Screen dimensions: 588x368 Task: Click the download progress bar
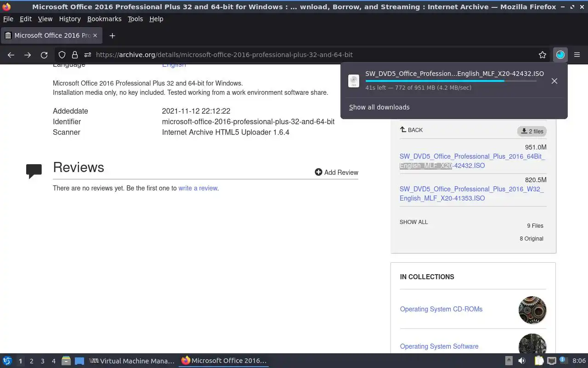451,81
